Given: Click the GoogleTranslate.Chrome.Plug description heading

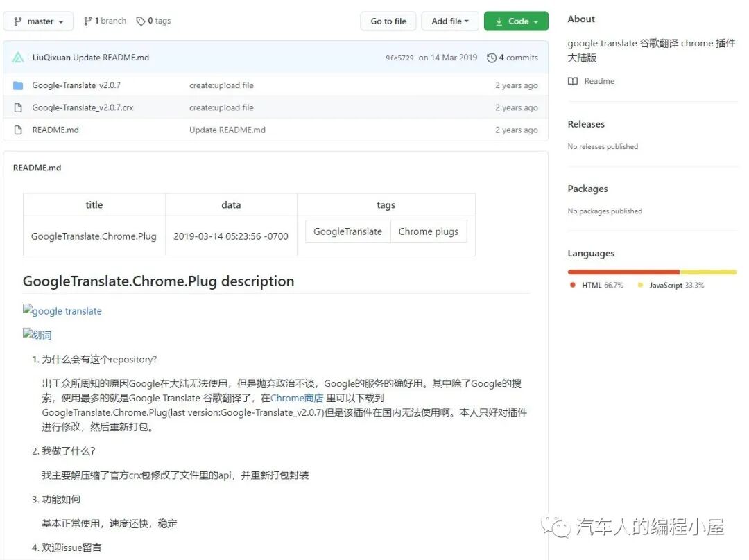Looking at the screenshot, I should click(x=159, y=281).
